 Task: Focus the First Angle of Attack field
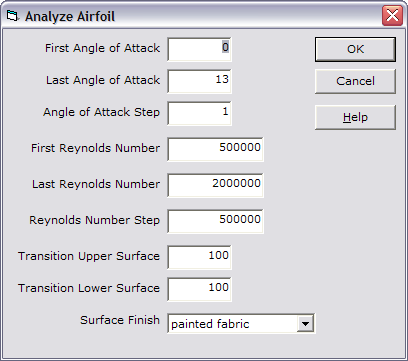click(x=199, y=49)
